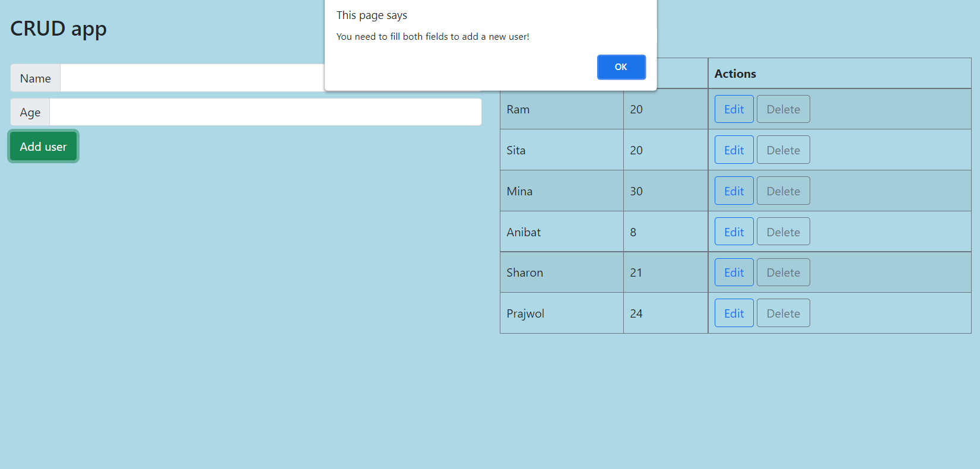This screenshot has width=980, height=469.
Task: Edit the user Prajwol
Action: 734,313
